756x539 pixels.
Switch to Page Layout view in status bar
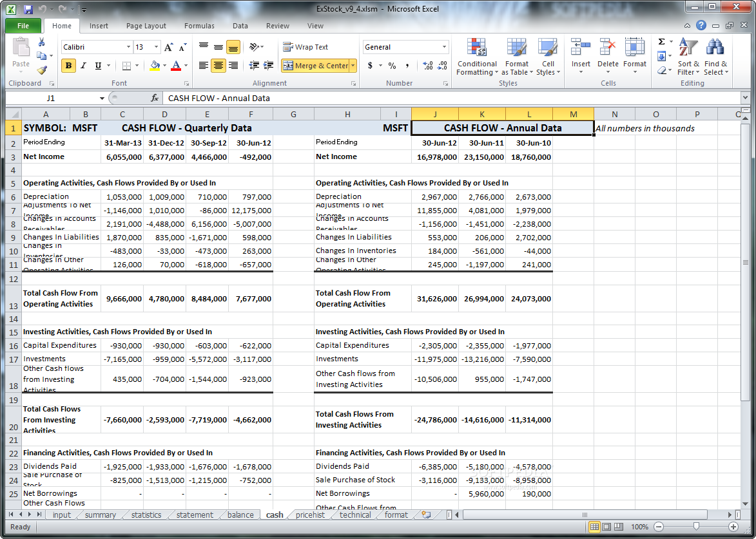coord(606,527)
